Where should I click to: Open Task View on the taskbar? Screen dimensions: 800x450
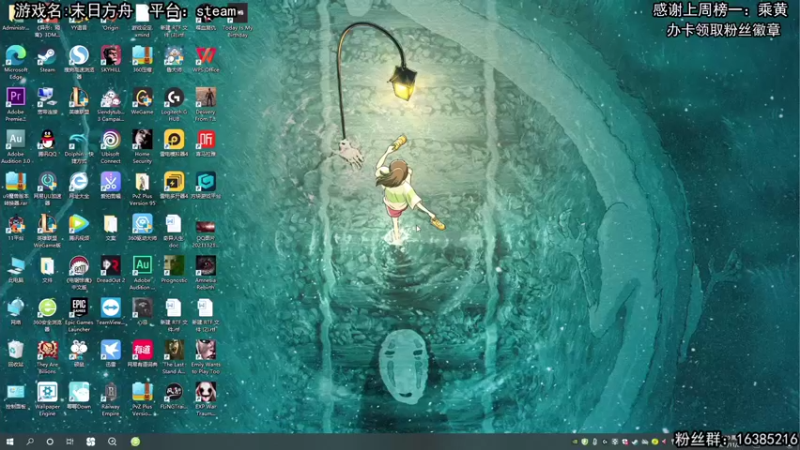click(x=70, y=441)
